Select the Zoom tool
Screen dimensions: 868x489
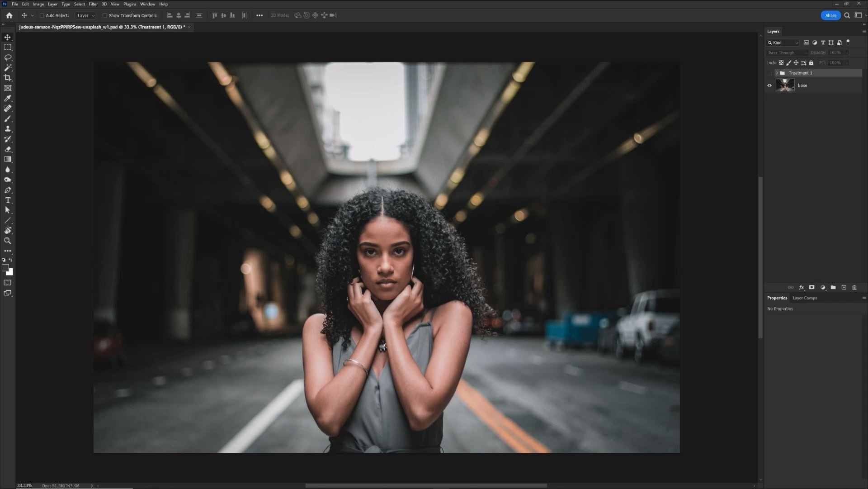8,241
